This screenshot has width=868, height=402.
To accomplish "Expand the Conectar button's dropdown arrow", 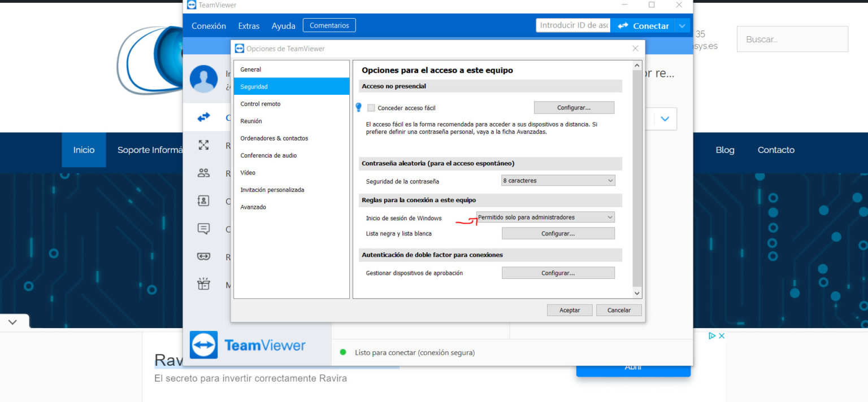I will click(x=682, y=25).
